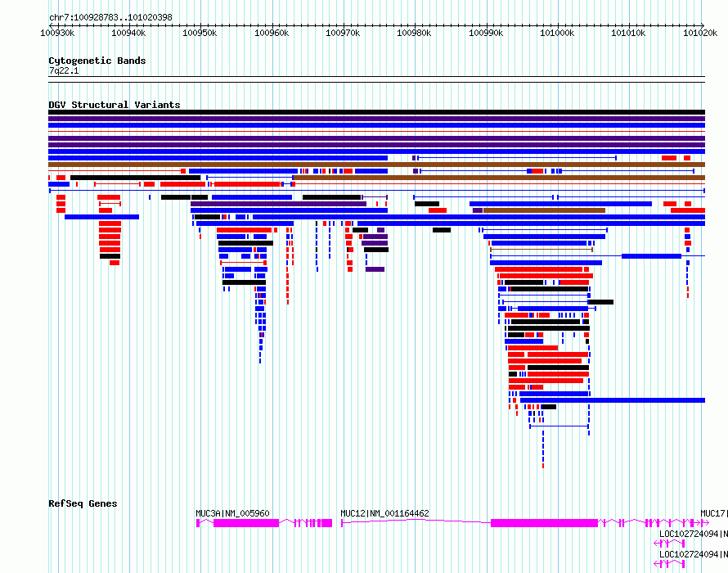Open the DGV Structural Variants track title
728x573 pixels.
coord(115,105)
